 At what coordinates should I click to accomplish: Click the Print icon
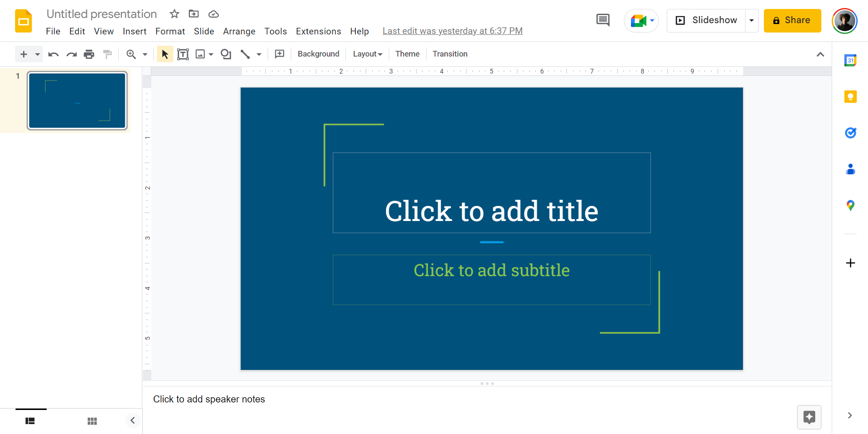[x=89, y=54]
